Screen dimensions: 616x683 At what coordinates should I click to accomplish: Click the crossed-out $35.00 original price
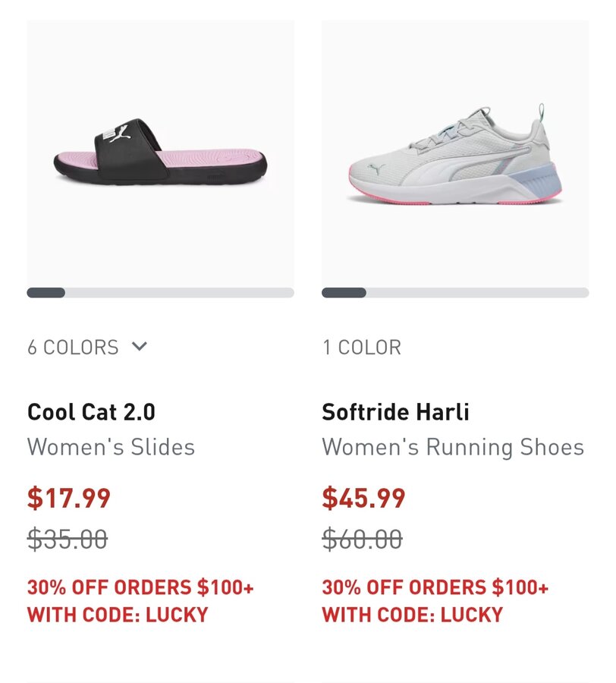(x=68, y=540)
